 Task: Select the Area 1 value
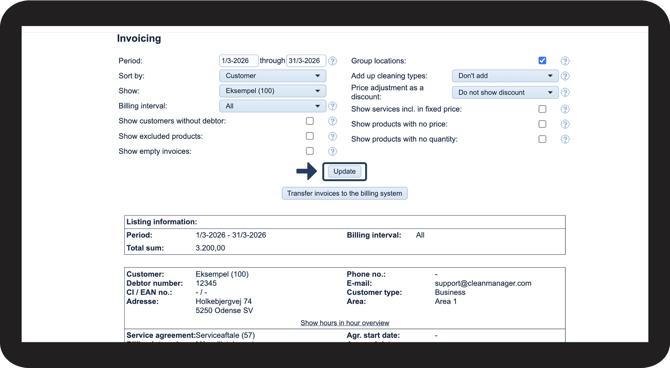click(x=446, y=301)
